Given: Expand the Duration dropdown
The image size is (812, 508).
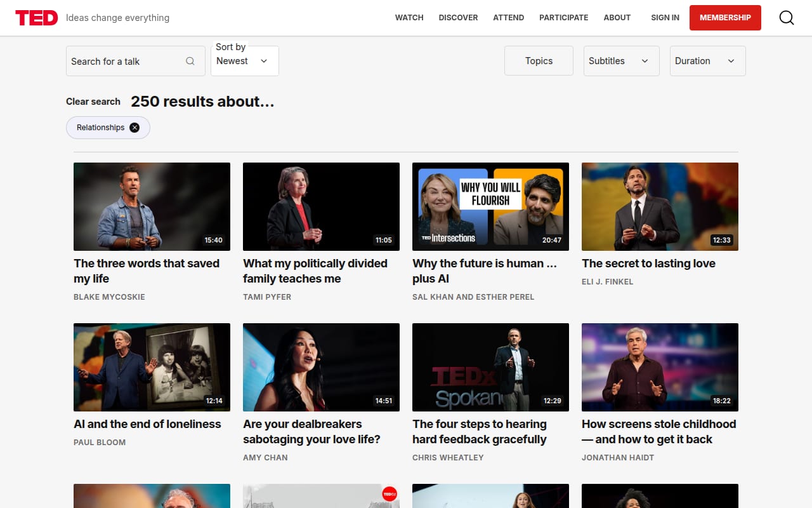Looking at the screenshot, I should click(x=708, y=61).
